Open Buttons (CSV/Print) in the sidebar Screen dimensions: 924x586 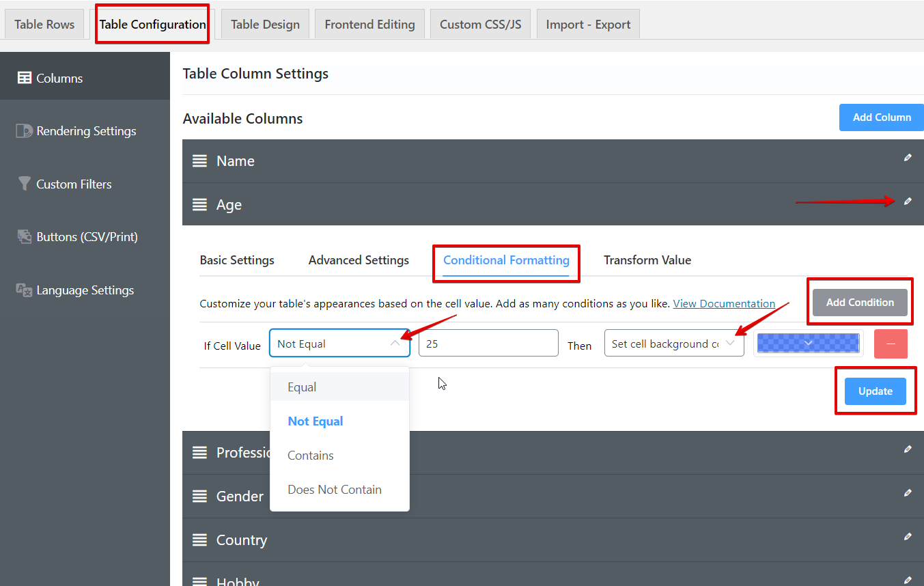point(85,237)
